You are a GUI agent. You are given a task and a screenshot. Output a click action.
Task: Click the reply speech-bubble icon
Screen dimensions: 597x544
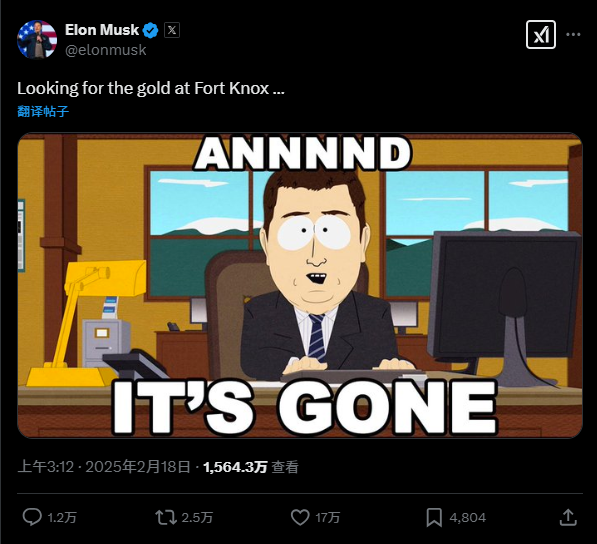coord(32,517)
